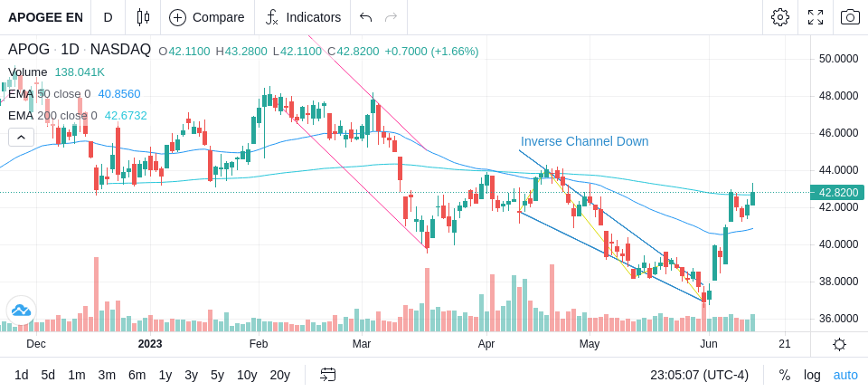
Task: Open the candlestick chart style selector
Action: click(143, 17)
